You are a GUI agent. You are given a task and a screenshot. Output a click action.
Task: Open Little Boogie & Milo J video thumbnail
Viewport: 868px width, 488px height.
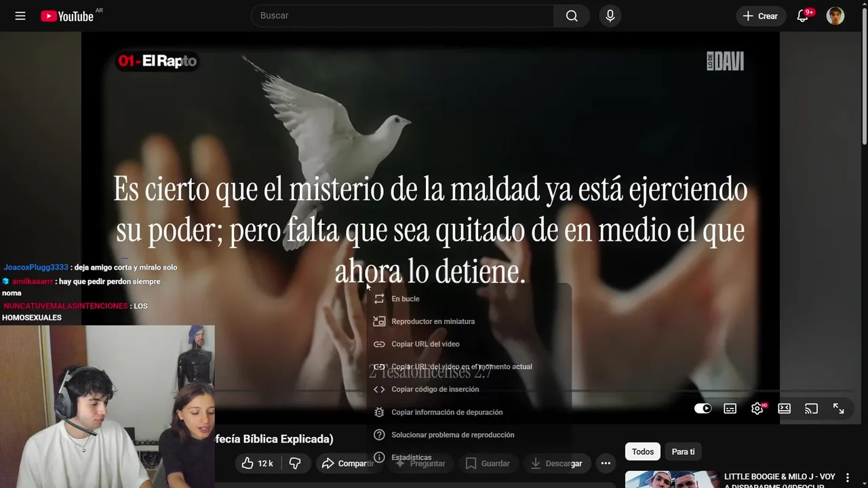click(672, 479)
